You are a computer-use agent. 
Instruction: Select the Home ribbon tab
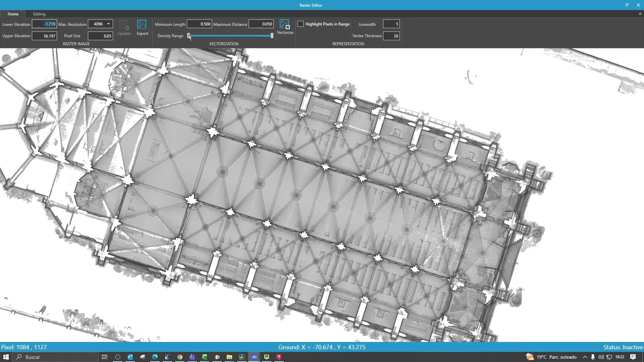[13, 14]
